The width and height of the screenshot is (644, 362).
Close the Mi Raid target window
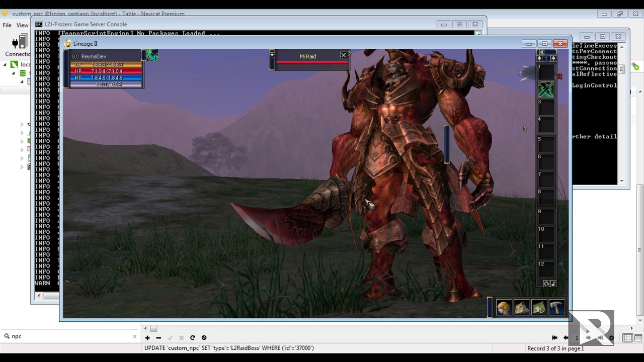tap(343, 55)
